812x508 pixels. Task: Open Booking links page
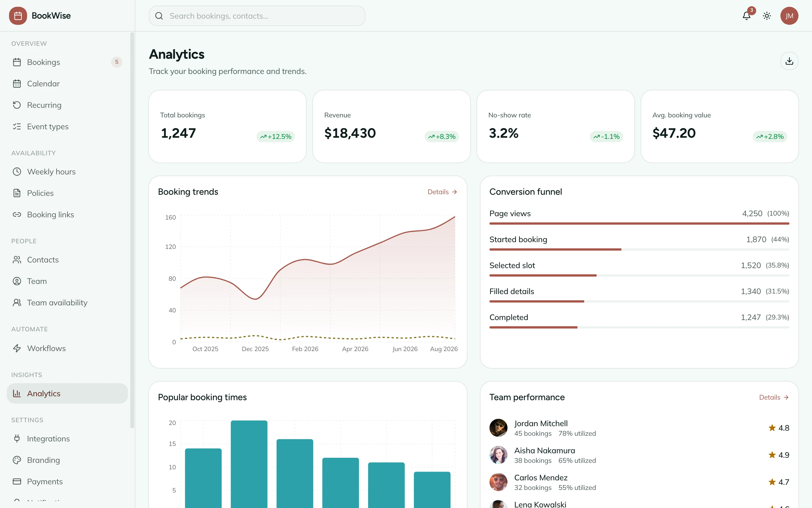click(x=67, y=215)
